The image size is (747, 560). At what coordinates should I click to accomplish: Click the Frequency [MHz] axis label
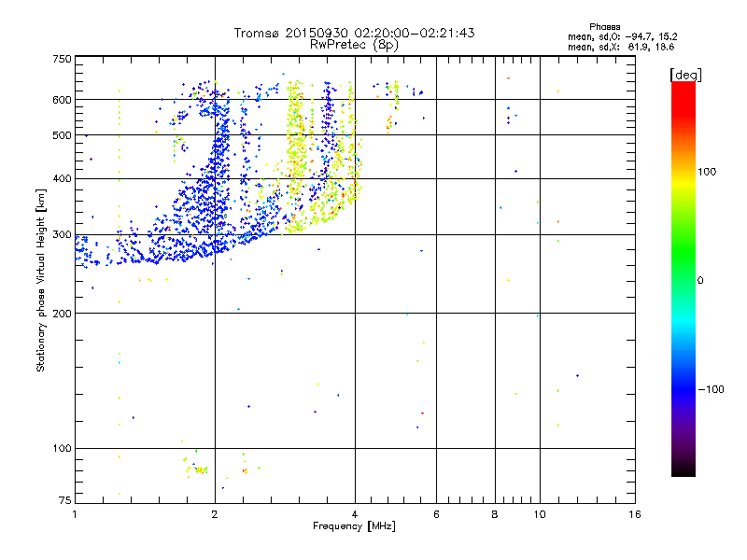point(354,526)
